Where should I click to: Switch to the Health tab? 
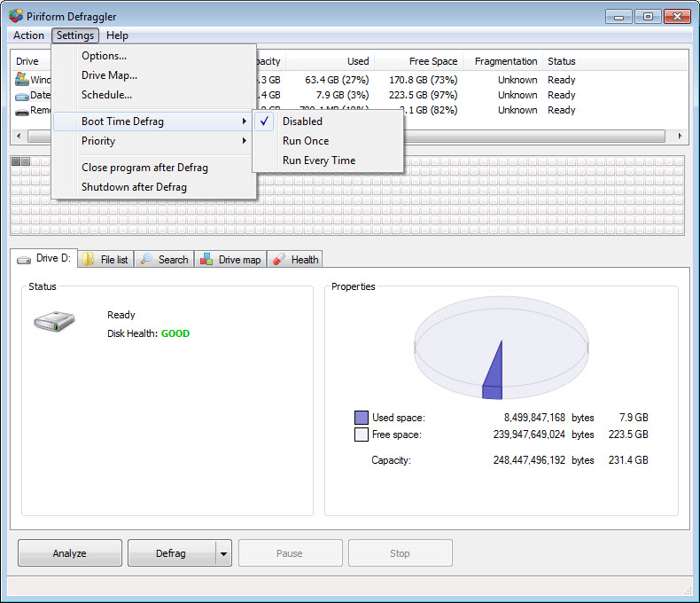click(x=295, y=260)
